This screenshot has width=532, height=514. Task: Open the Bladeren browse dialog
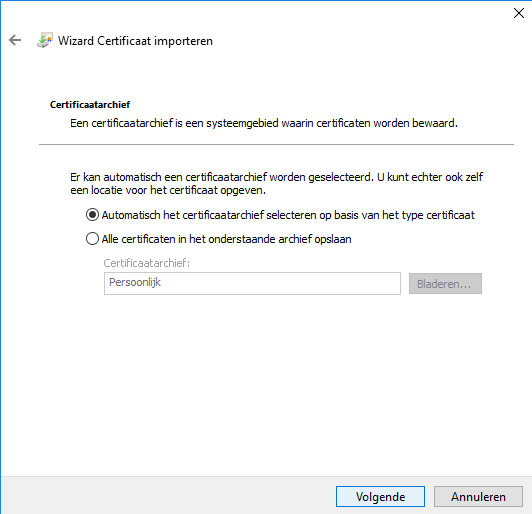445,284
